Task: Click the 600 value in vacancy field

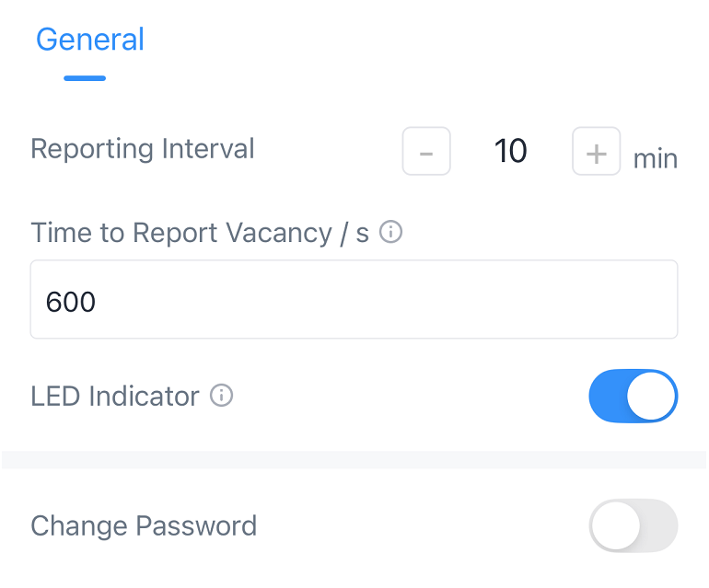Action: [x=71, y=301]
